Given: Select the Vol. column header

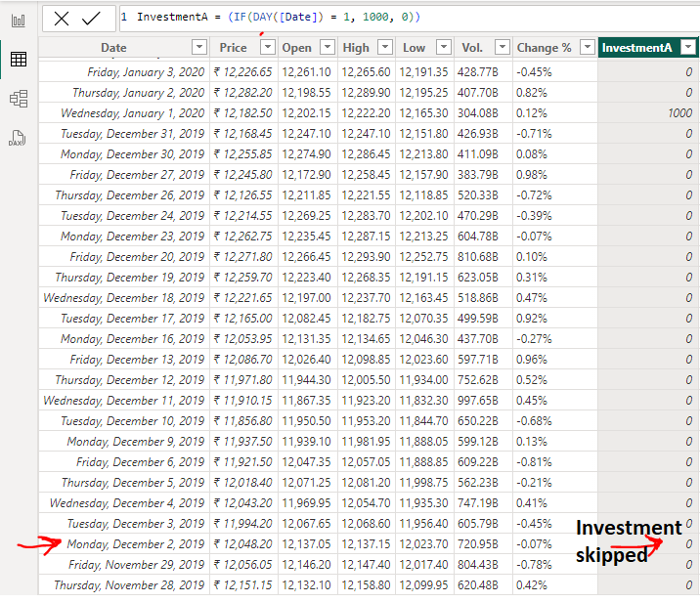Looking at the screenshot, I should pyautogui.click(x=472, y=47).
